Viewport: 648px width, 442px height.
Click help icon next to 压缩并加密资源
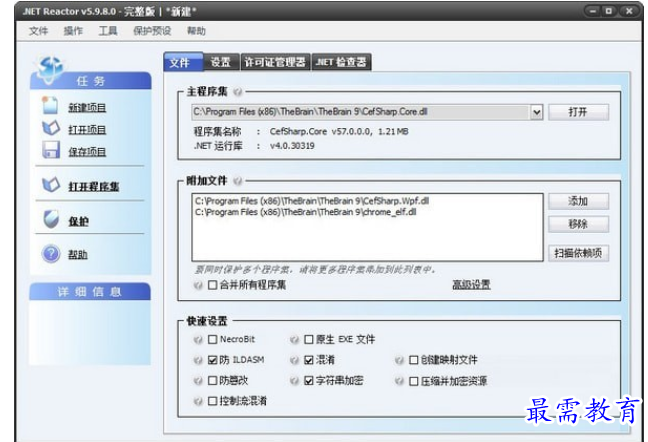(x=399, y=380)
